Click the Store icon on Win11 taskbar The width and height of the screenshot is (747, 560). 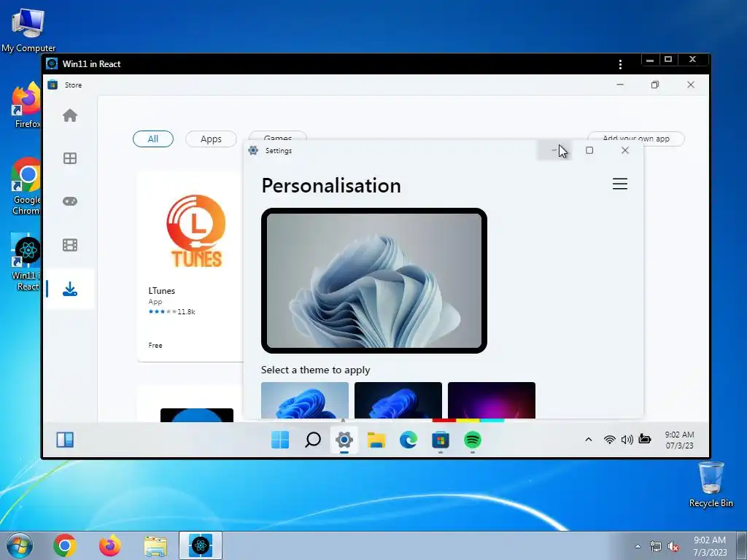[440, 440]
